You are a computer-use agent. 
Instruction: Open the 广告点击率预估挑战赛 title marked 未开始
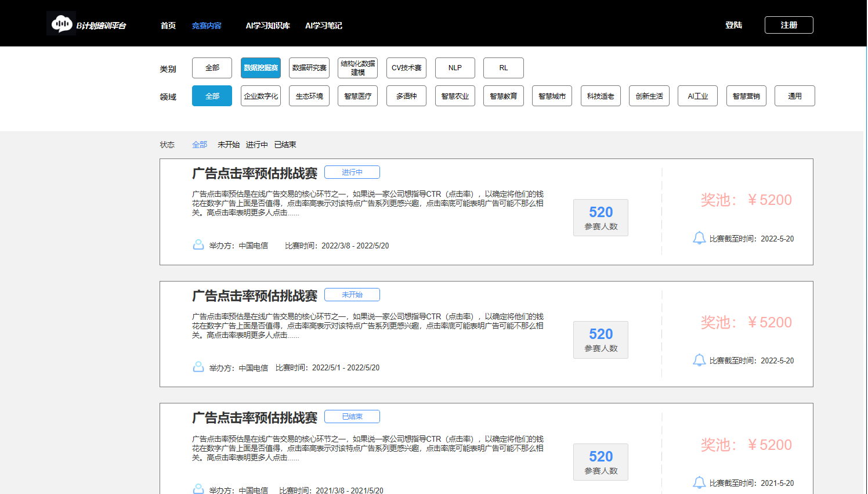coord(255,295)
